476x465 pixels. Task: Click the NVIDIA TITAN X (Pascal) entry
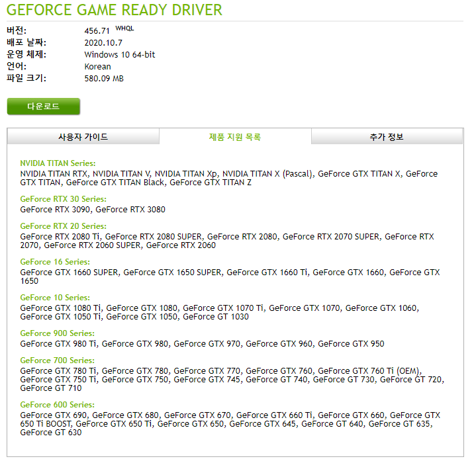pyautogui.click(x=268, y=174)
